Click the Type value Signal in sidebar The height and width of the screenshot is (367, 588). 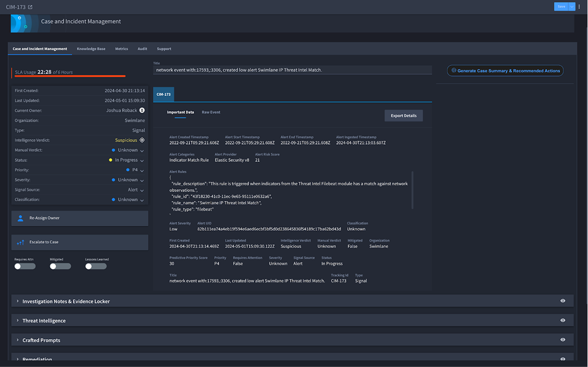[138, 130]
